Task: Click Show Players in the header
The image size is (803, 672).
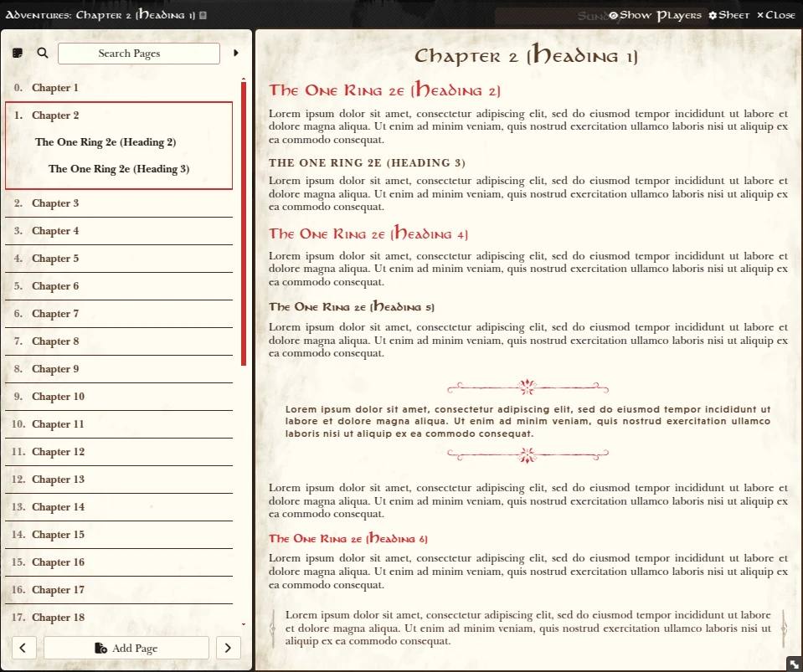Action: [x=655, y=15]
